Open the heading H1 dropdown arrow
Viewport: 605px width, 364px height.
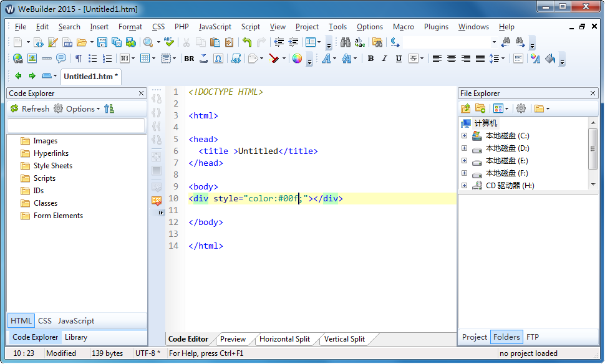(133, 59)
